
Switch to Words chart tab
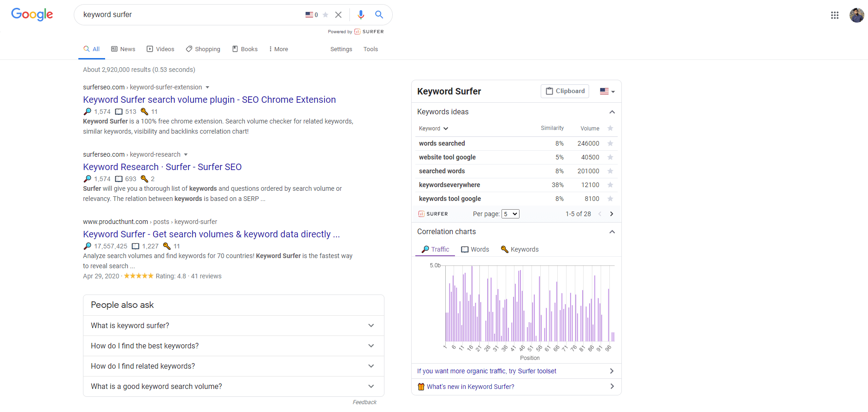tap(475, 249)
